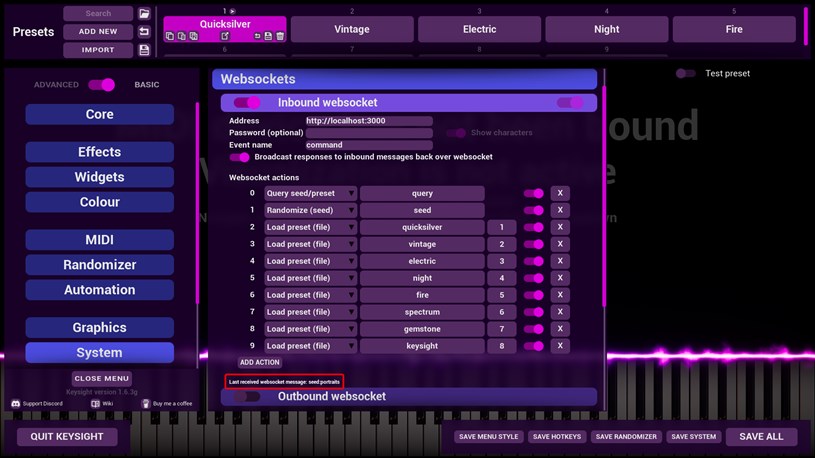
Task: Click the third copy icon on Quicksilver preset
Action: tap(193, 36)
